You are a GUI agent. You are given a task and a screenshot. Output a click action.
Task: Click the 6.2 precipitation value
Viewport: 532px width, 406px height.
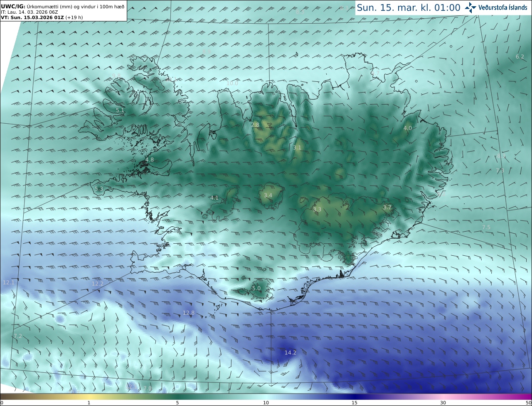point(520,56)
